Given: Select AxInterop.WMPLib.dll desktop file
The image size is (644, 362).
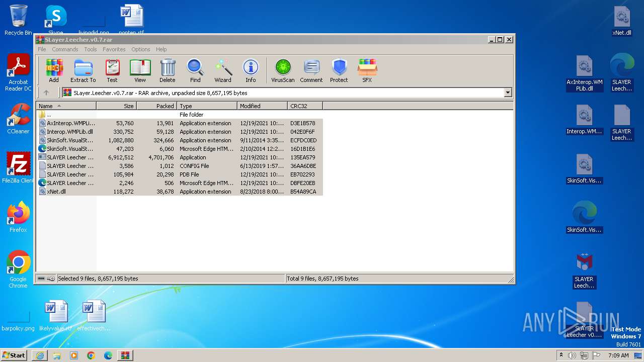Looking at the screenshot, I should tap(584, 73).
